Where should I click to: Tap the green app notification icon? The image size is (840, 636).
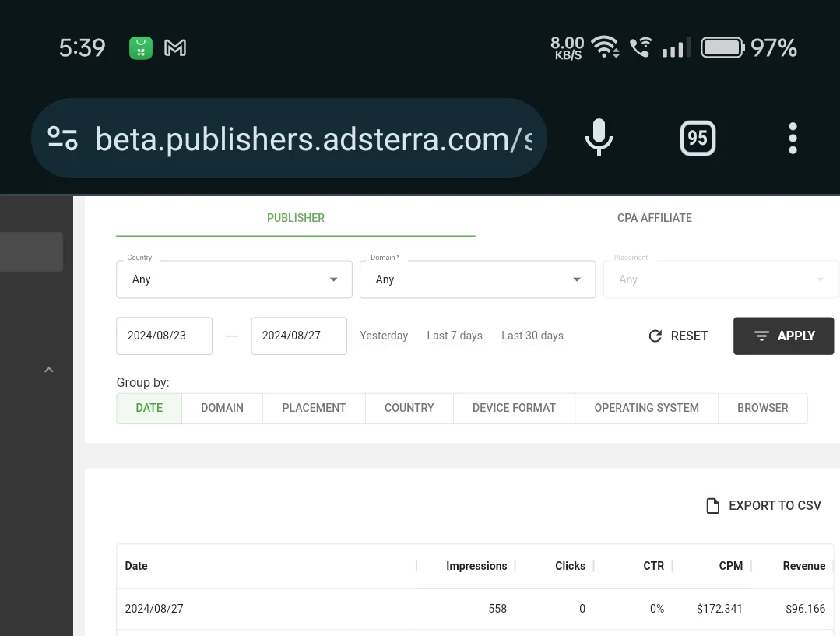pos(141,48)
